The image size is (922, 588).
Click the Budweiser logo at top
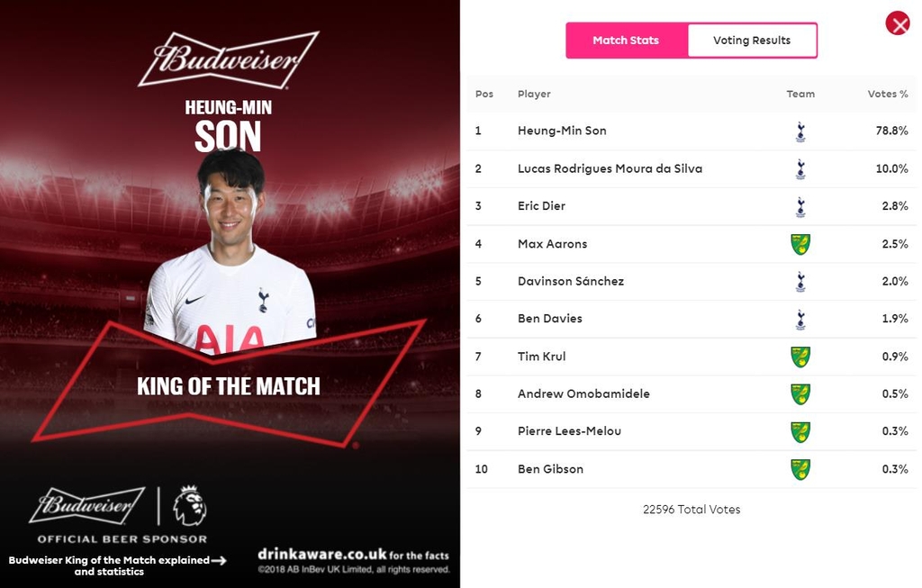pos(229,60)
